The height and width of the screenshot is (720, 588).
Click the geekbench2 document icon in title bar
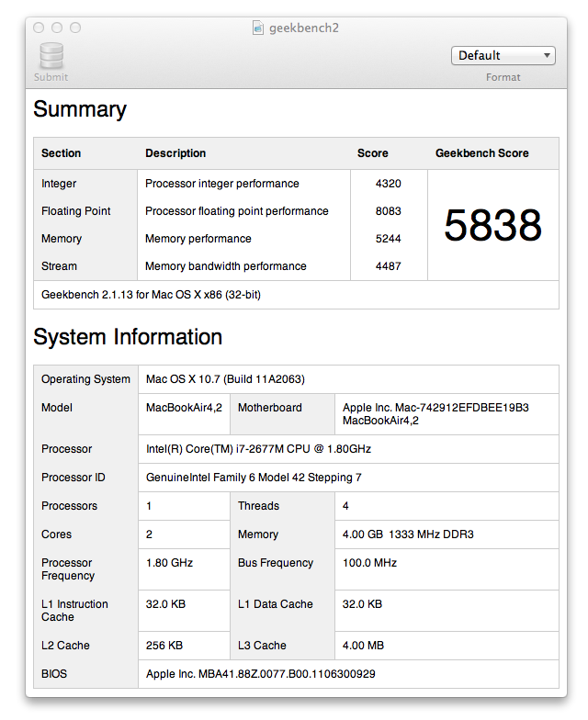[258, 28]
